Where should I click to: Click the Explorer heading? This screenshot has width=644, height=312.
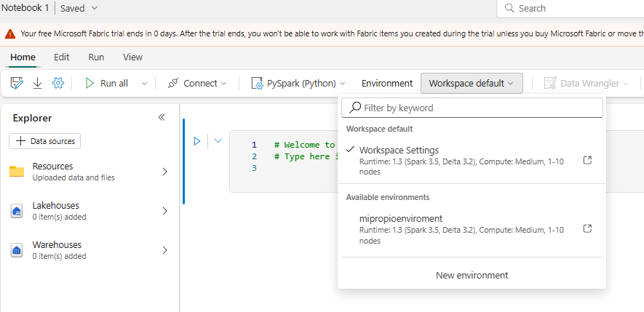(33, 119)
